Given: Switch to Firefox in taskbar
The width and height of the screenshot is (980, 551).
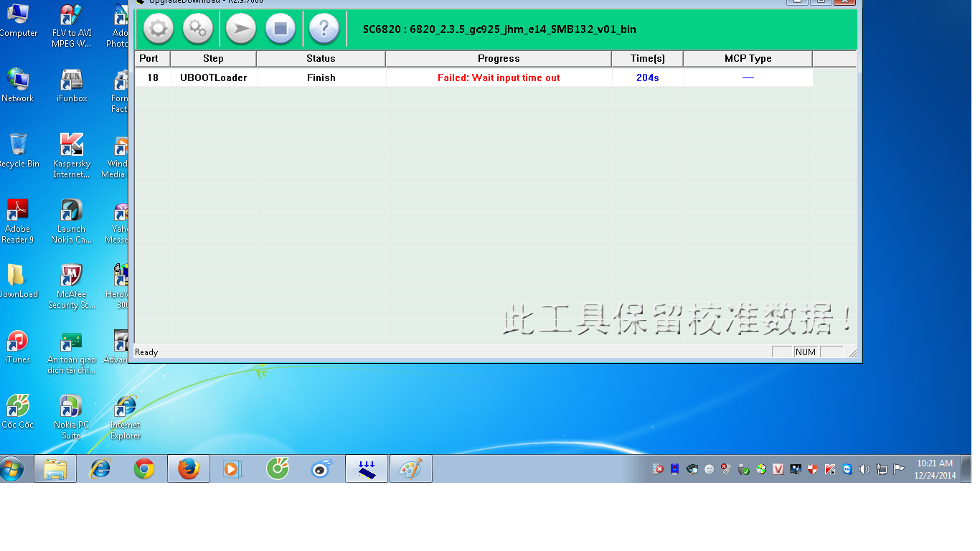Looking at the screenshot, I should point(189,469).
